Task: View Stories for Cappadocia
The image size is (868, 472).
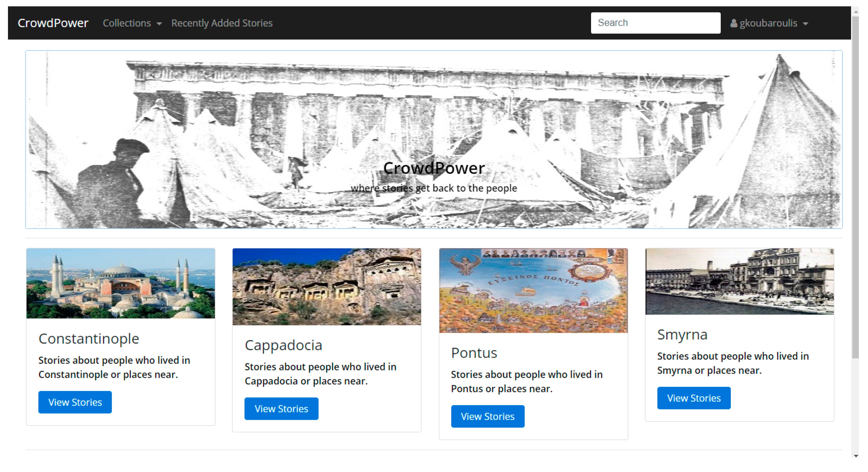Action: tap(281, 408)
